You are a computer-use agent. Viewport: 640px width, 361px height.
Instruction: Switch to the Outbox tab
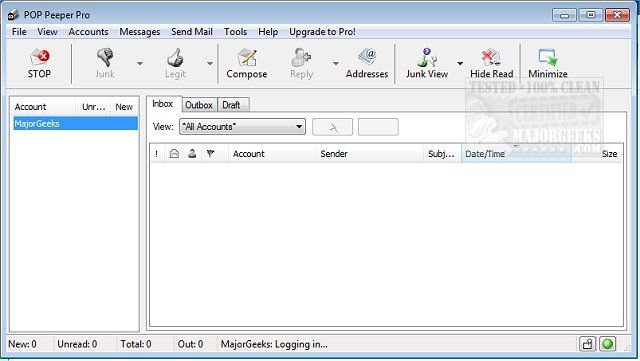[199, 105]
